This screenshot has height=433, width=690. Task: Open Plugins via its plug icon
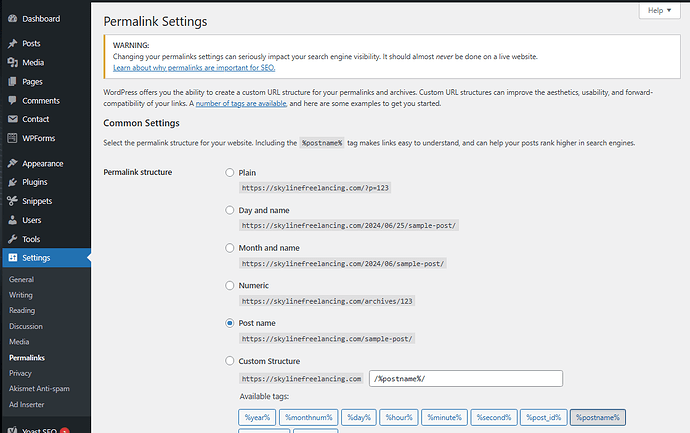click(11, 182)
